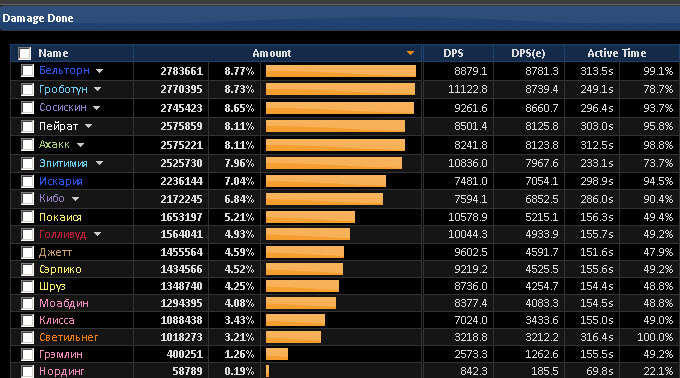Expand Сосискин's dropdown triangle

click(x=96, y=108)
